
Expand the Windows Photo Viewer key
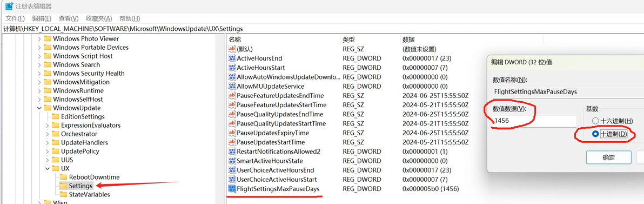click(39, 38)
